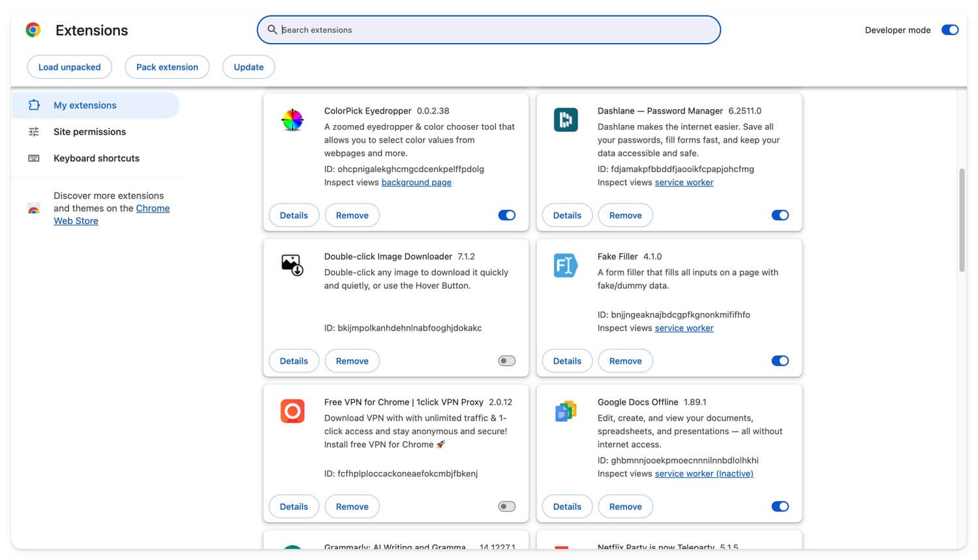Click the Dashlane Password Manager icon
Screen dimensions: 978x560
click(x=566, y=120)
